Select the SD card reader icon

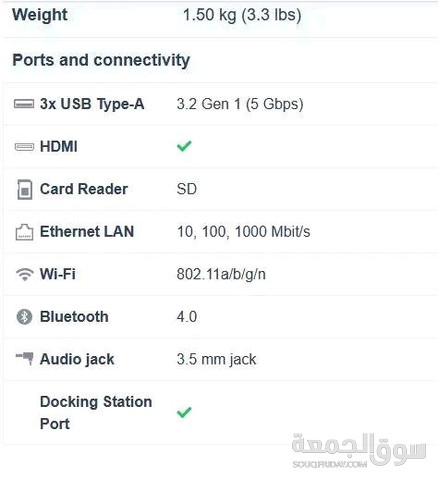click(25, 189)
